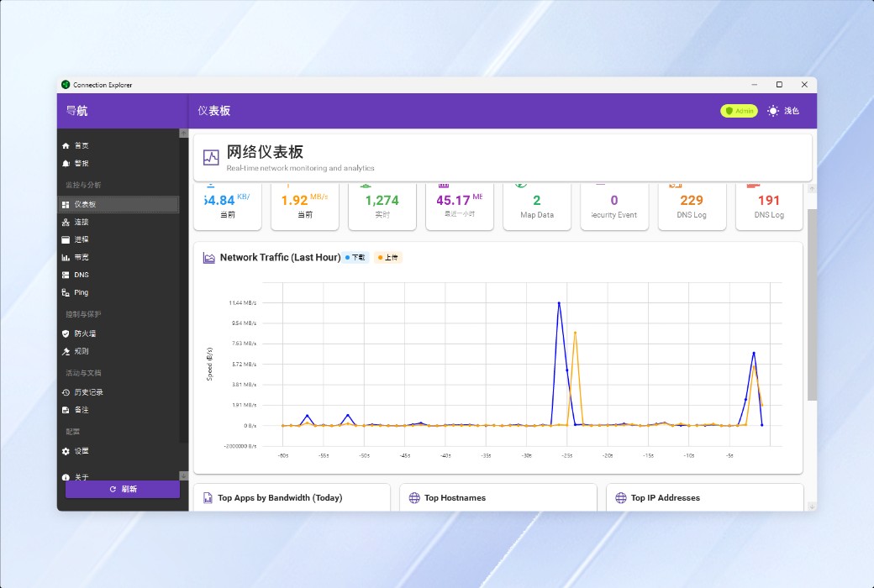Screen dimensions: 874x588
Task: Click the 活动与文档 section label
Action: 83,373
